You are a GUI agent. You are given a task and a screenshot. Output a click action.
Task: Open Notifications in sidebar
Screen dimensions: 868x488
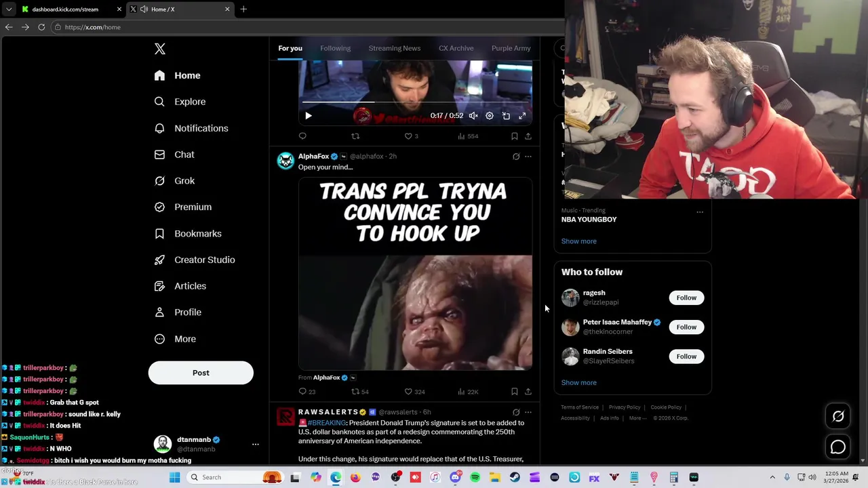coord(191,128)
